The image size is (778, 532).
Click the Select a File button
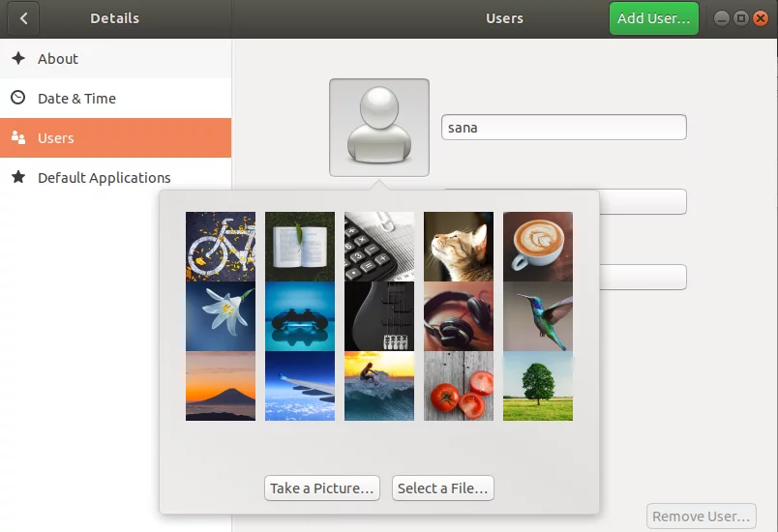pyautogui.click(x=444, y=488)
